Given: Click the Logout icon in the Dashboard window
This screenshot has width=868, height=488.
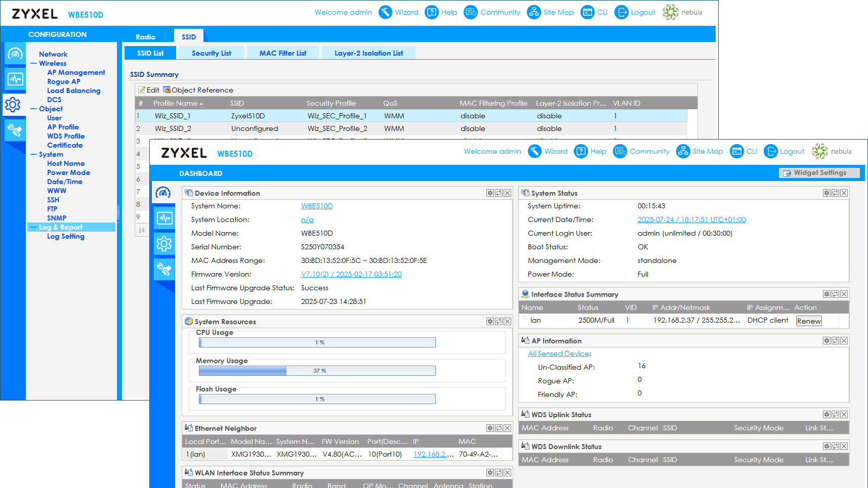Looking at the screenshot, I should (770, 151).
